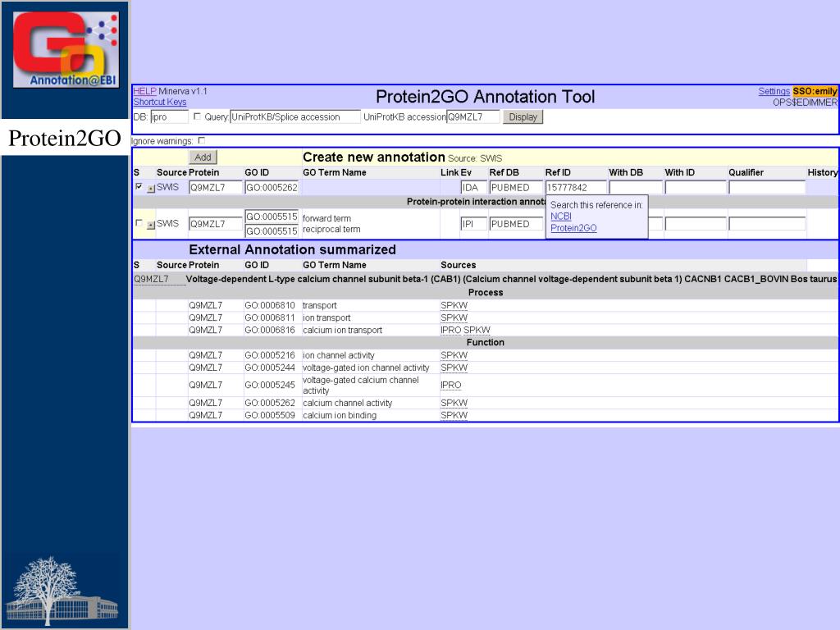Open the Shortcut Keys link
This screenshot has width=840, height=630.
point(160,102)
